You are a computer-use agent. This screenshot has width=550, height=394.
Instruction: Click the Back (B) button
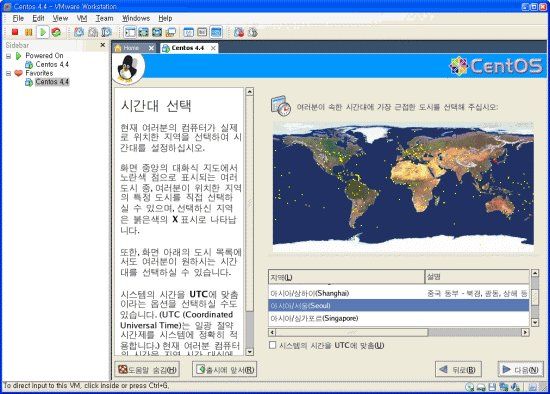click(458, 369)
